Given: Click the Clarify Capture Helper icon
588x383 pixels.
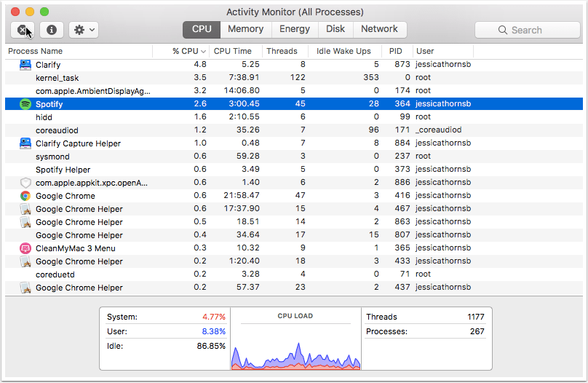Looking at the screenshot, I should [25, 143].
